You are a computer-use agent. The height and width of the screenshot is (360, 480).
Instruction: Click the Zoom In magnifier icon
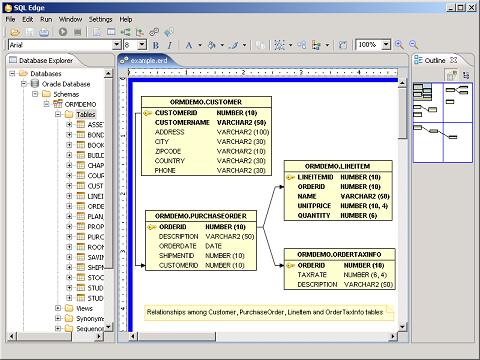pos(399,45)
